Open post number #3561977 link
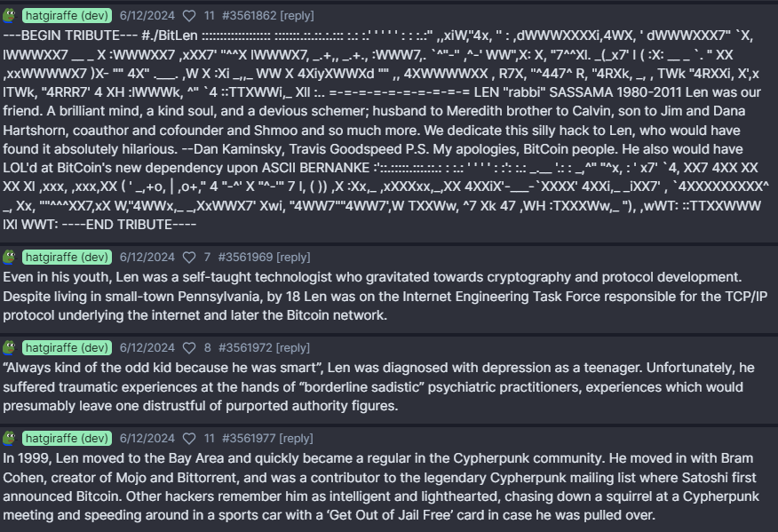 click(x=249, y=438)
